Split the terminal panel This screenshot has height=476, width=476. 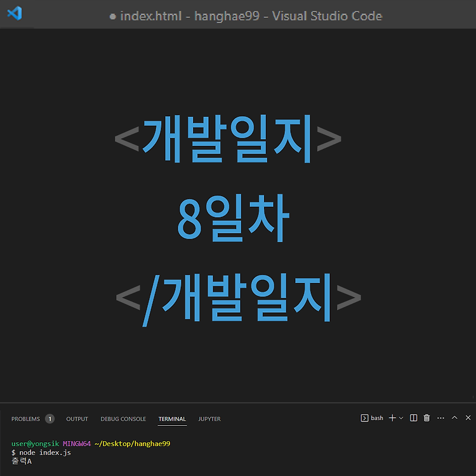pos(413,418)
